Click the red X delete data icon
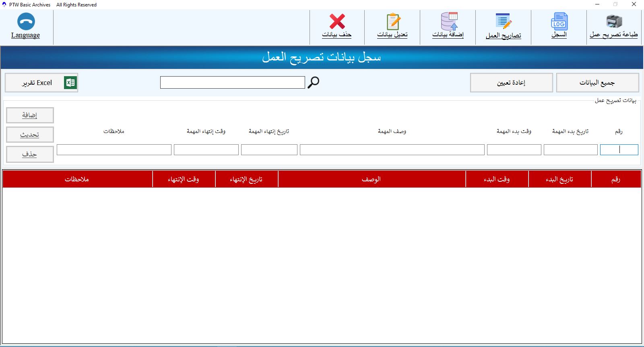This screenshot has height=347, width=644. pos(337,21)
